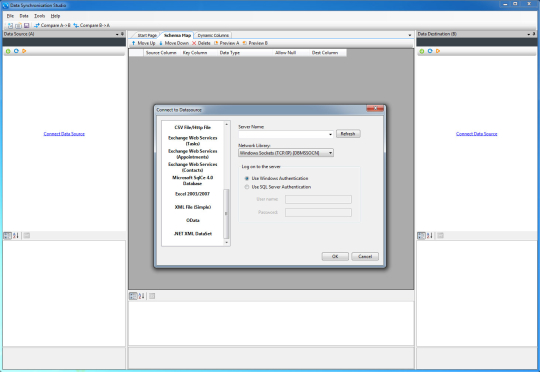The width and height of the screenshot is (540, 372).
Task: Click Delete in schema toolbar
Action: pyautogui.click(x=201, y=43)
